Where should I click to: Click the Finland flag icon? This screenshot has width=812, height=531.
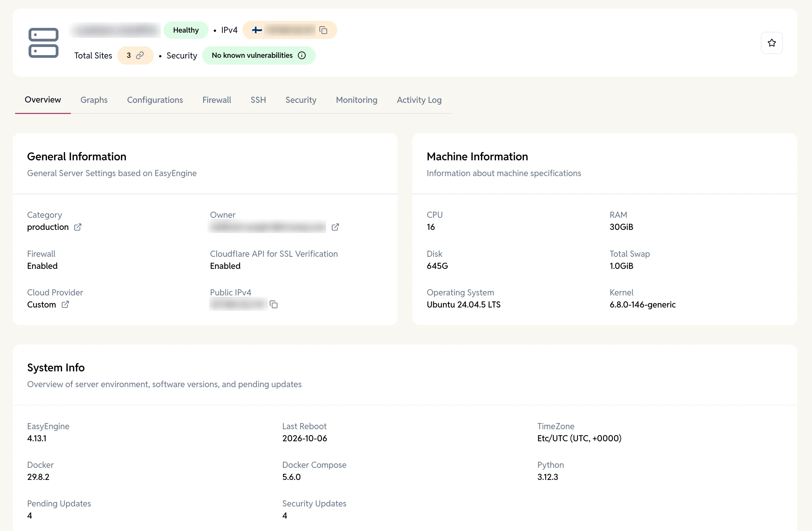(257, 30)
